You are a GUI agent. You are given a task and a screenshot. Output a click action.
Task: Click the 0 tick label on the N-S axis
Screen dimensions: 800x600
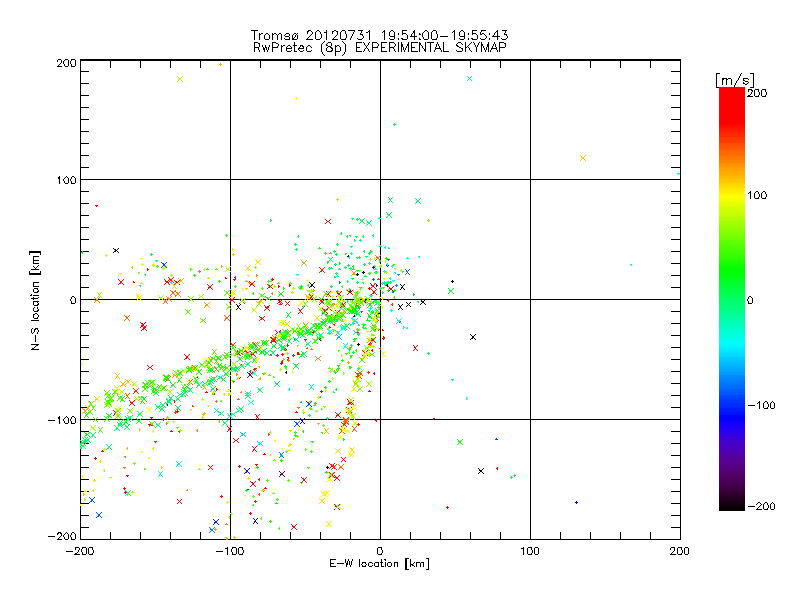tap(73, 300)
